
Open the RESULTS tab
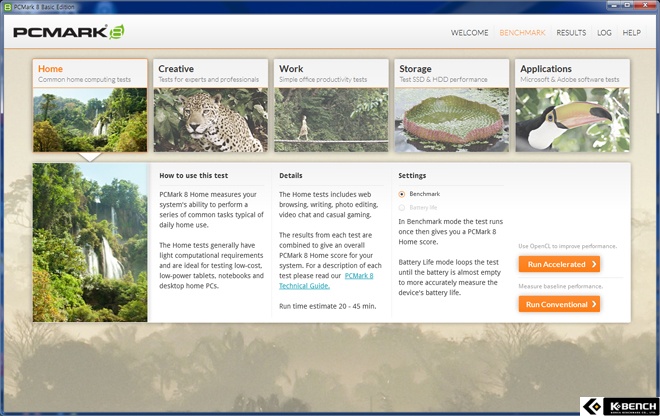point(571,33)
